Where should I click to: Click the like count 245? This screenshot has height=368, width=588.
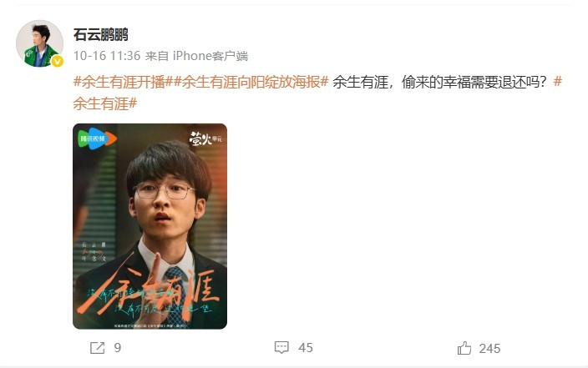point(489,349)
